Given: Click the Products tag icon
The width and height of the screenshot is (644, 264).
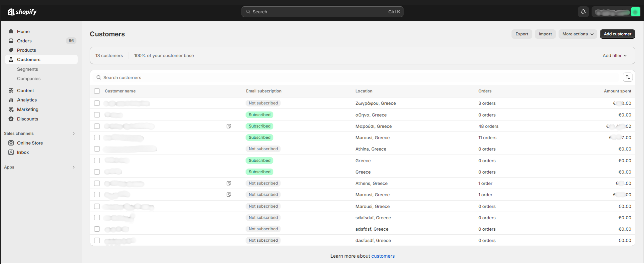Looking at the screenshot, I should point(11,50).
